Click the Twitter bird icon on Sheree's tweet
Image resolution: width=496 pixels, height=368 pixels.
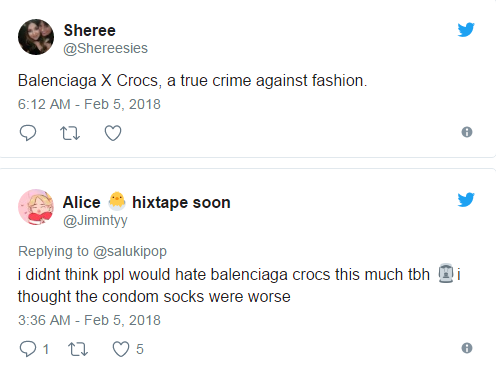click(466, 30)
